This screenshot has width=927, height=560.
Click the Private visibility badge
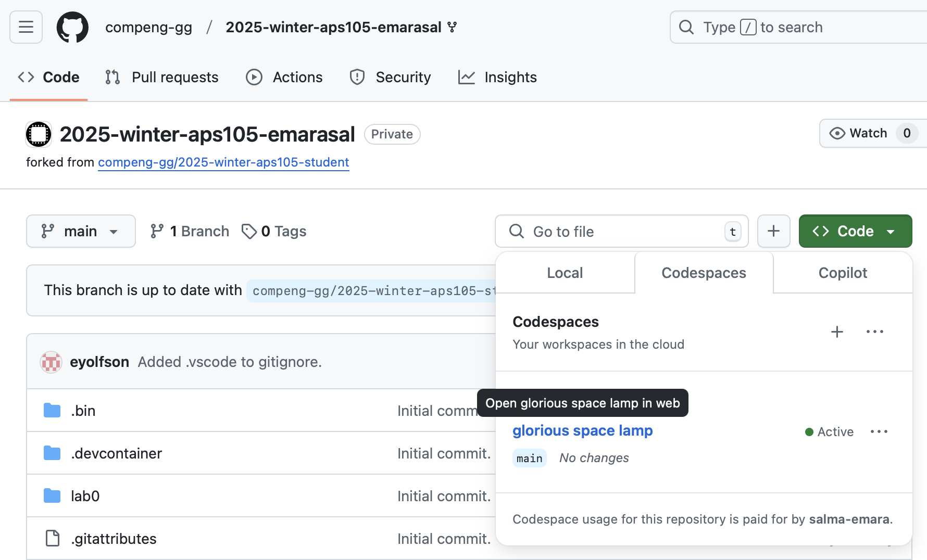392,134
